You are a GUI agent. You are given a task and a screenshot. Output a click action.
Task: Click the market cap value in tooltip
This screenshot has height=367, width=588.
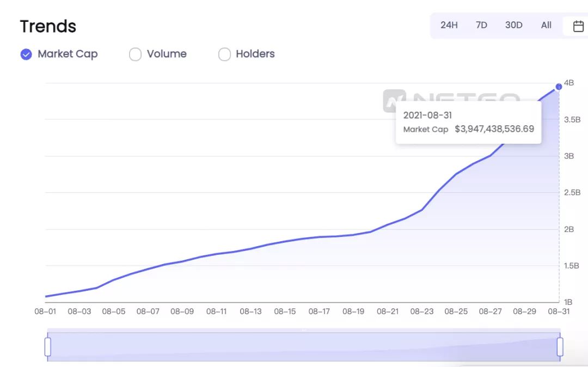click(x=494, y=129)
